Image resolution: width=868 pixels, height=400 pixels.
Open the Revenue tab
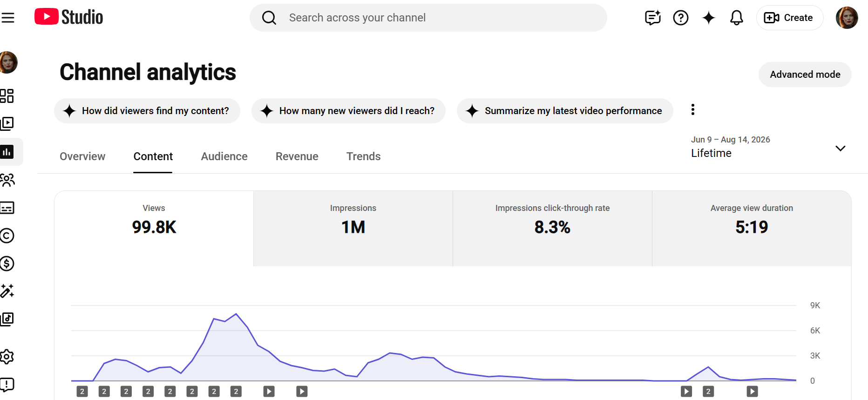pyautogui.click(x=297, y=156)
